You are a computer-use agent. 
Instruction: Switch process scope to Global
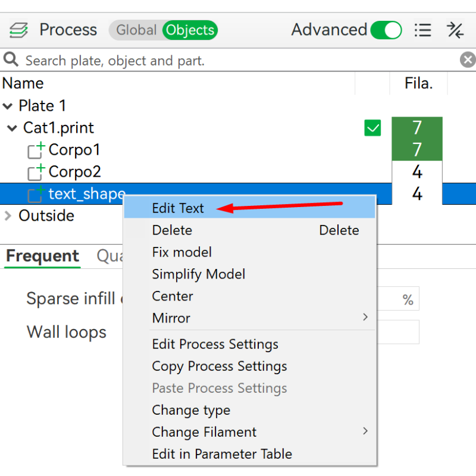[x=136, y=30]
